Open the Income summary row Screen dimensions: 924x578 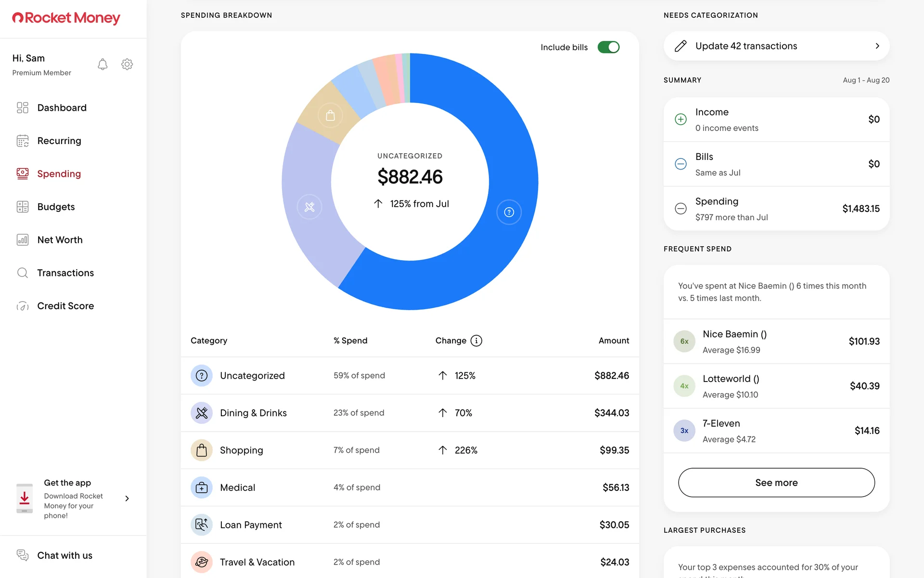click(776, 119)
